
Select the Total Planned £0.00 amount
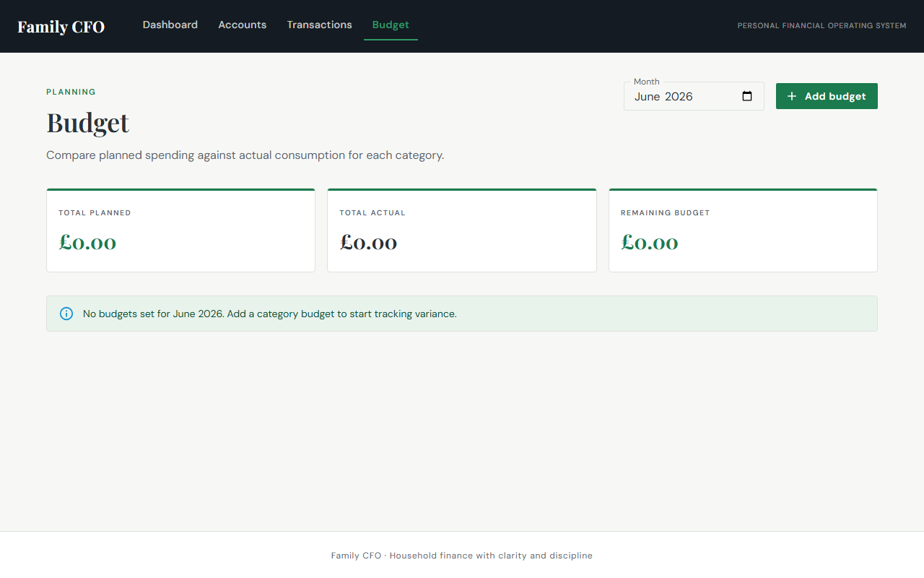87,243
